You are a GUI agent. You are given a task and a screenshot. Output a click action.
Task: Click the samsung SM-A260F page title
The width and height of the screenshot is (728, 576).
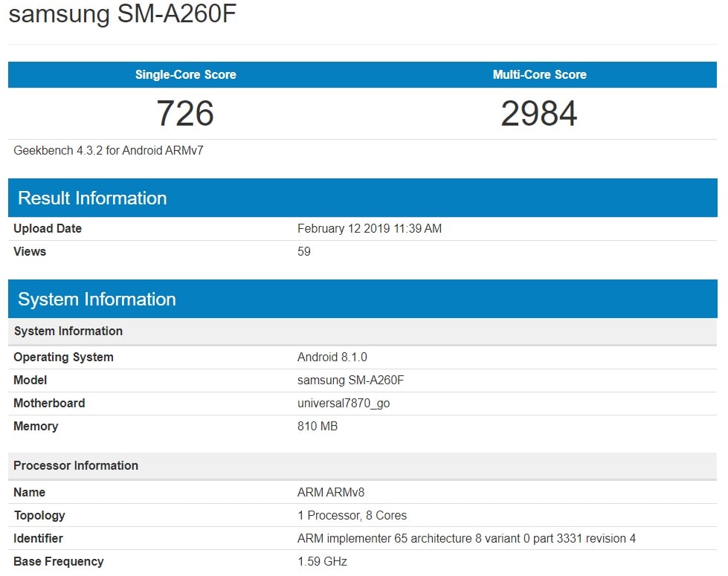pos(123,13)
